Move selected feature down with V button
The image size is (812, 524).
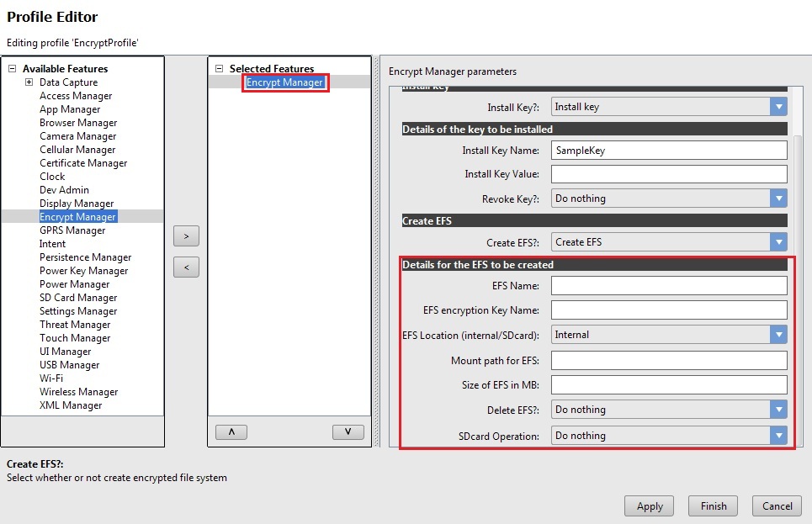click(348, 431)
